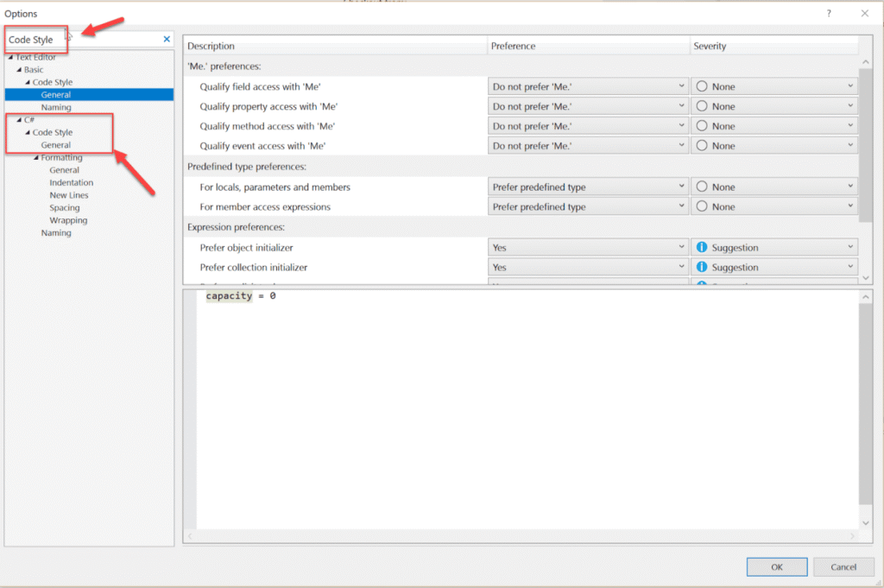Select New Lines in the formatting tree

(x=68, y=195)
